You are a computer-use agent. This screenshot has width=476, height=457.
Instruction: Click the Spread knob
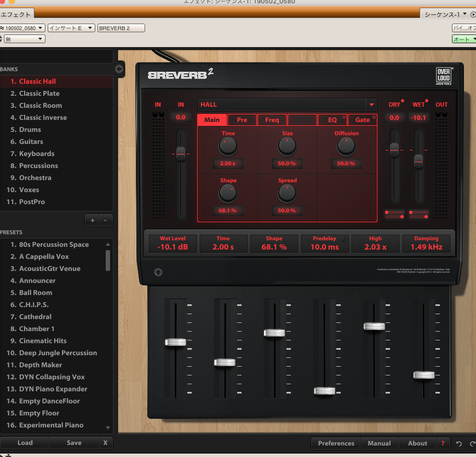tap(287, 193)
